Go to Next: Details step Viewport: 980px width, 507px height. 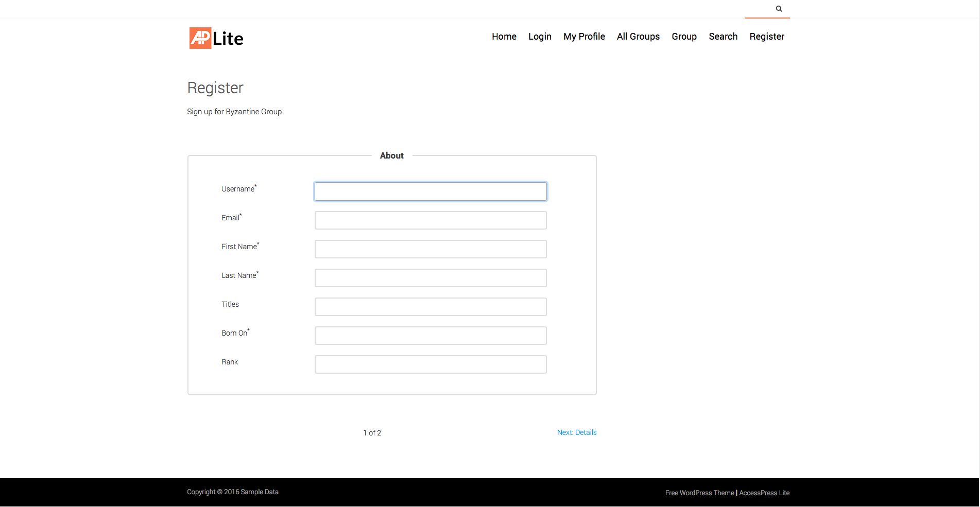tap(577, 432)
